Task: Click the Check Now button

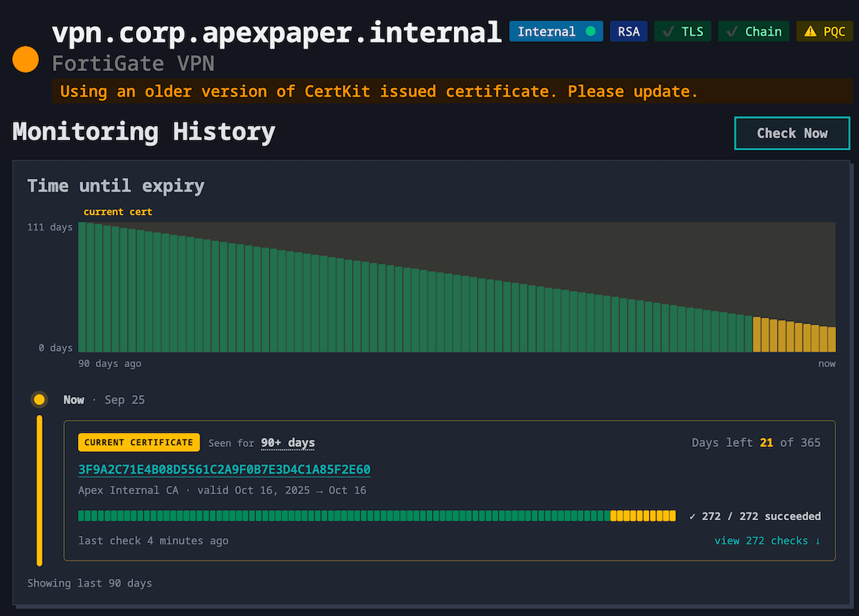Action: (x=792, y=133)
